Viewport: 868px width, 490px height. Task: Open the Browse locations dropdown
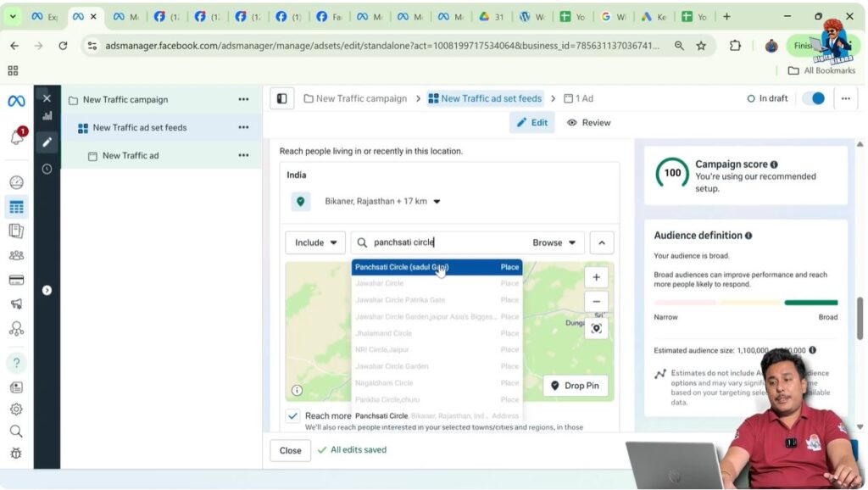point(554,242)
